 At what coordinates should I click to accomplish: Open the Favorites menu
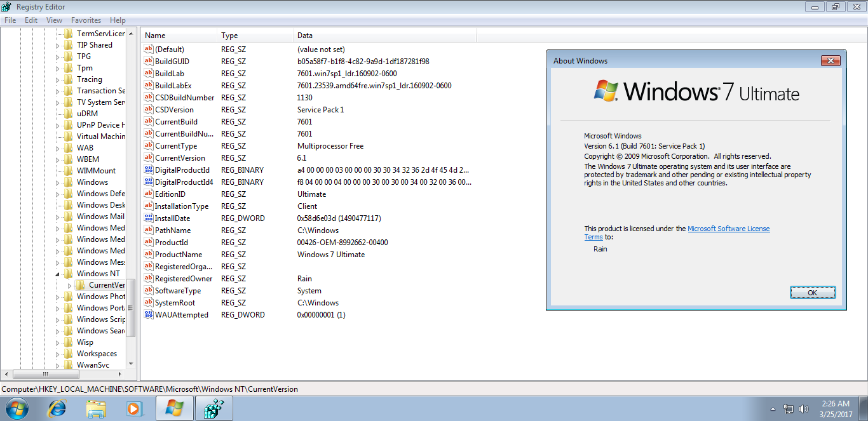[86, 20]
